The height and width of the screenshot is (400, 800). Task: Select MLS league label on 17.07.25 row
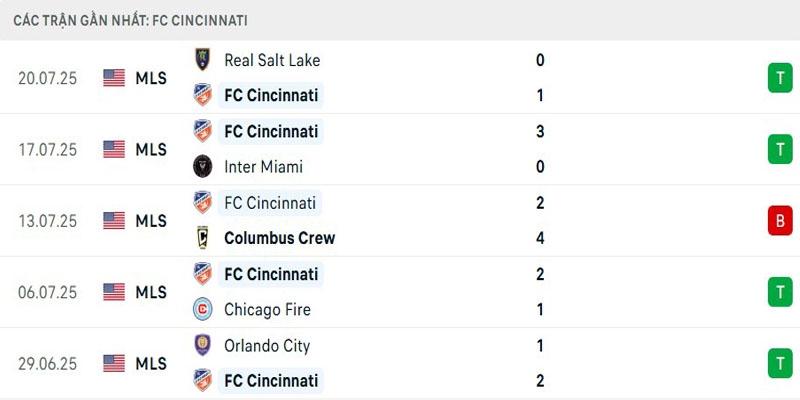(x=151, y=149)
